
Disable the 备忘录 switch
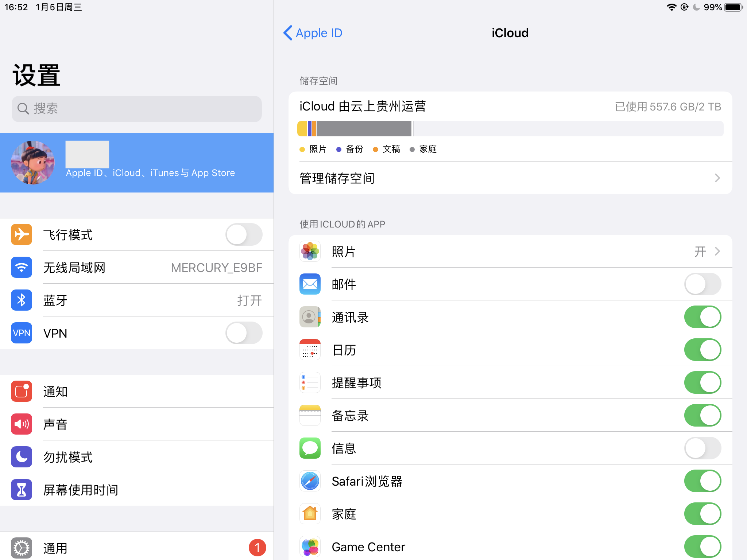tap(703, 415)
